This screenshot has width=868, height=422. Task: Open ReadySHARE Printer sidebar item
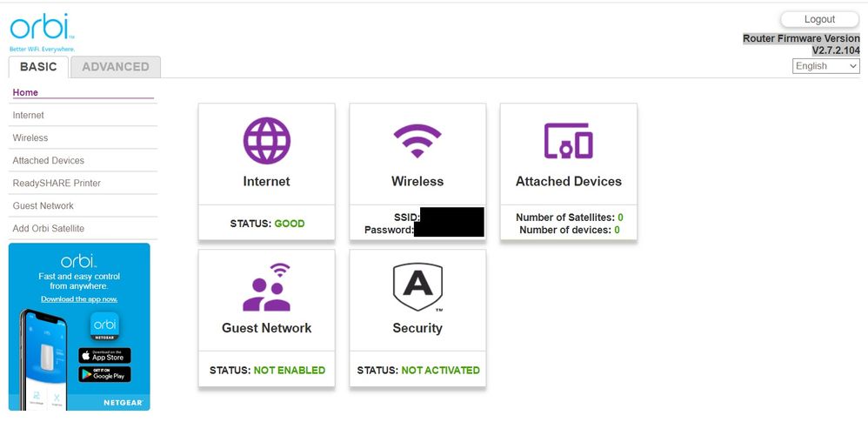pyautogui.click(x=57, y=183)
